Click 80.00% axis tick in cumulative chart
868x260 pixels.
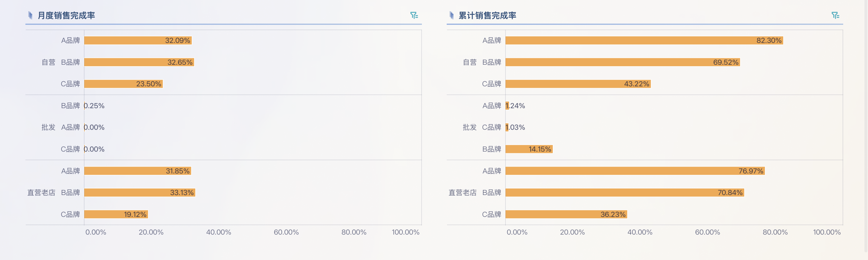coord(775,232)
